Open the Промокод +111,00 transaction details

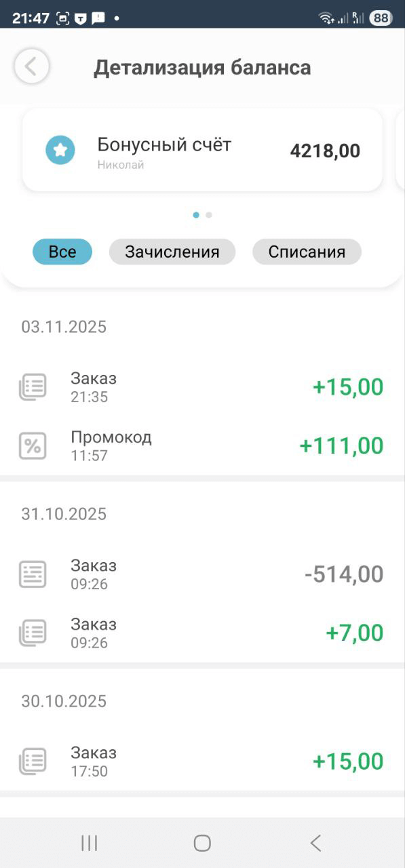[204, 445]
